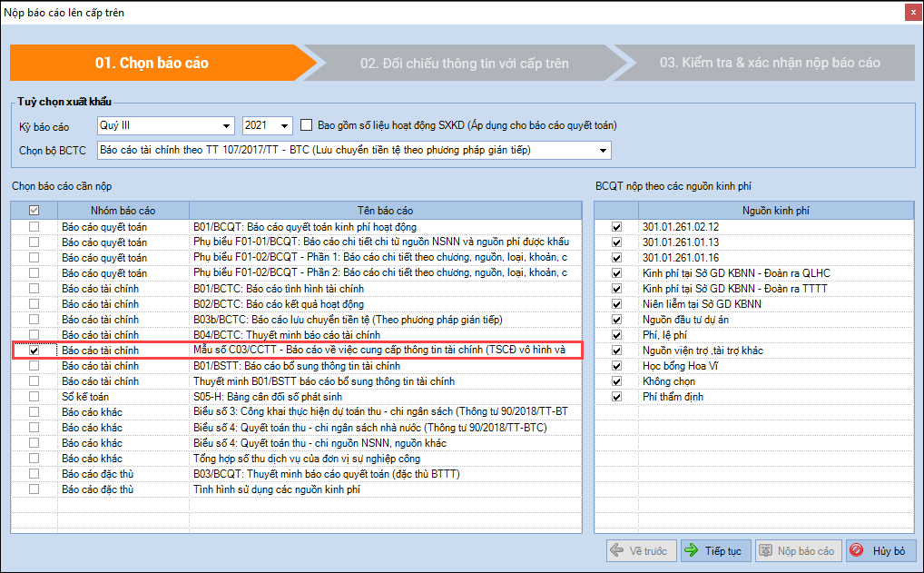The image size is (924, 573).
Task: Go to step 02. Đối chiếu thông tin với cấp trên
Action: tap(464, 64)
